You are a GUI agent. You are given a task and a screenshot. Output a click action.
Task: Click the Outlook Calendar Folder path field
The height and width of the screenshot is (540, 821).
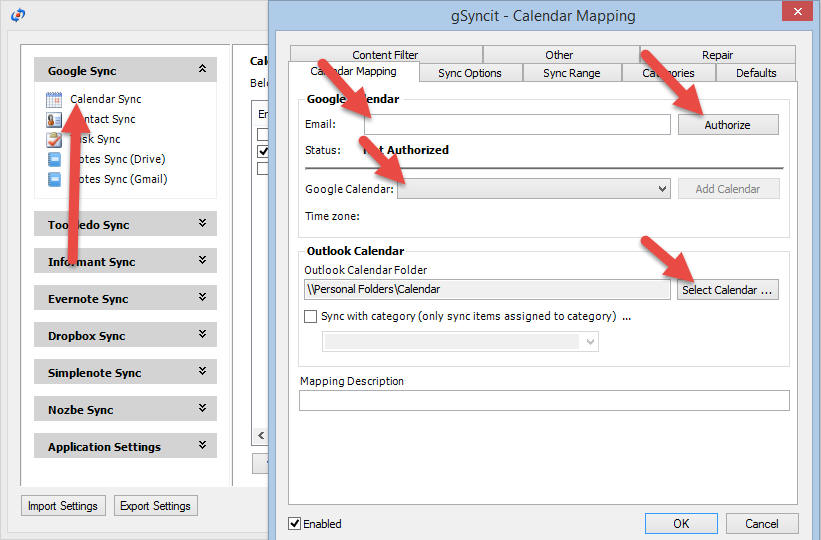(487, 289)
